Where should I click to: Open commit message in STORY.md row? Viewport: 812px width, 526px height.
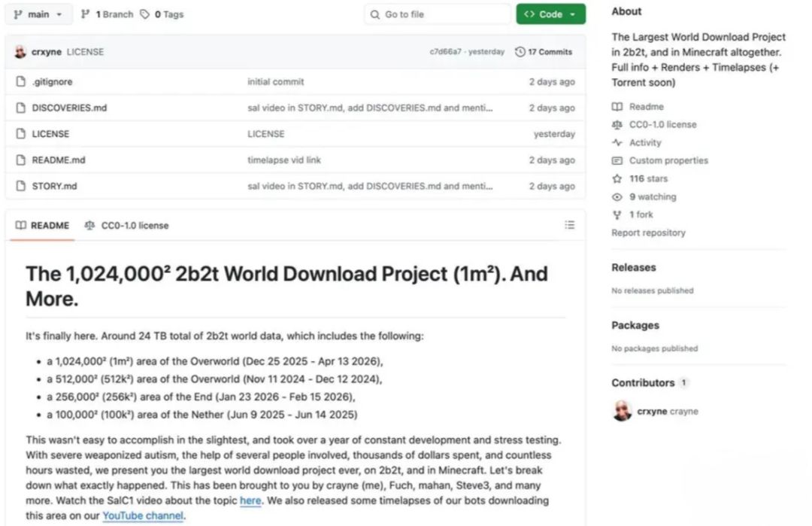pos(370,186)
